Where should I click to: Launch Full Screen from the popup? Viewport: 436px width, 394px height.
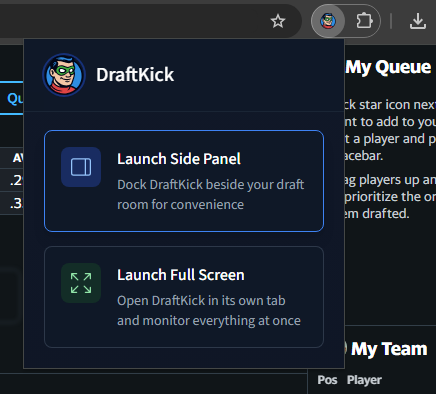pyautogui.click(x=184, y=297)
